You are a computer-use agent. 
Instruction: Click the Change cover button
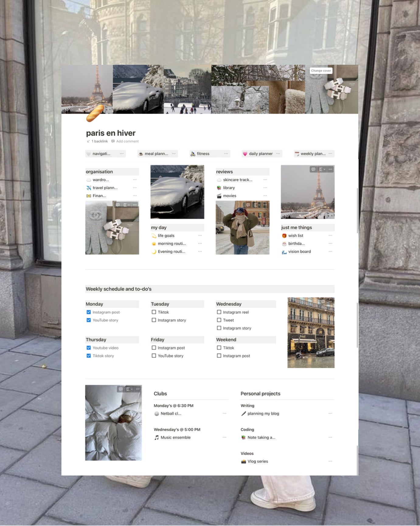(x=321, y=71)
